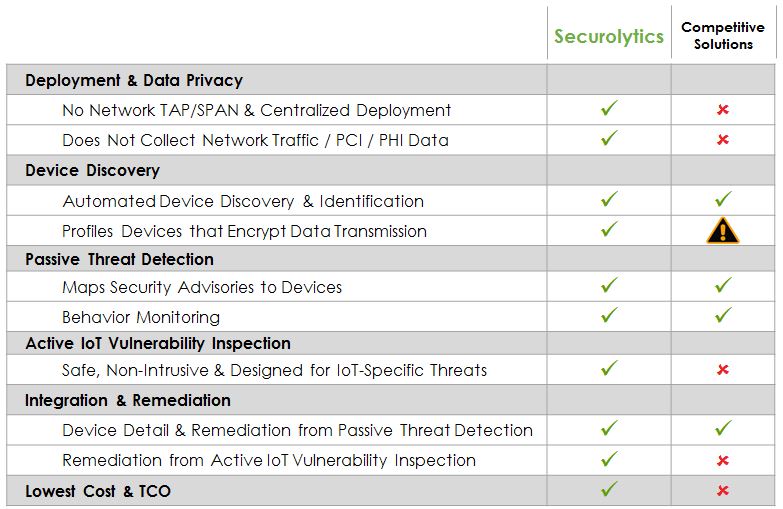Click Competitive checkmark for Device Detail & Remediation
This screenshot has width=783, height=509.
pyautogui.click(x=723, y=430)
